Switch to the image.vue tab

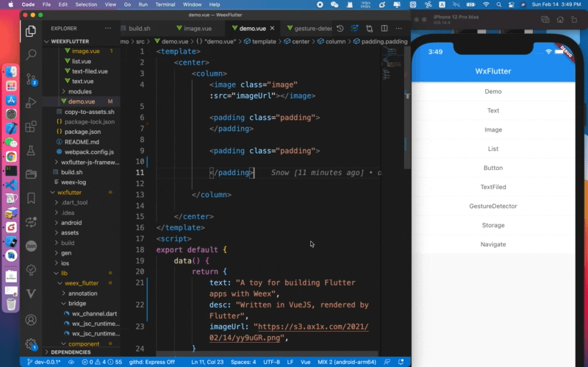(194, 29)
